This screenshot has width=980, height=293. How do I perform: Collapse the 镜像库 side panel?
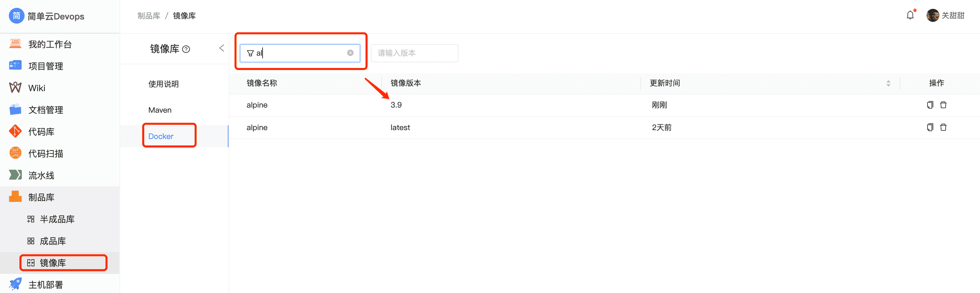[222, 48]
